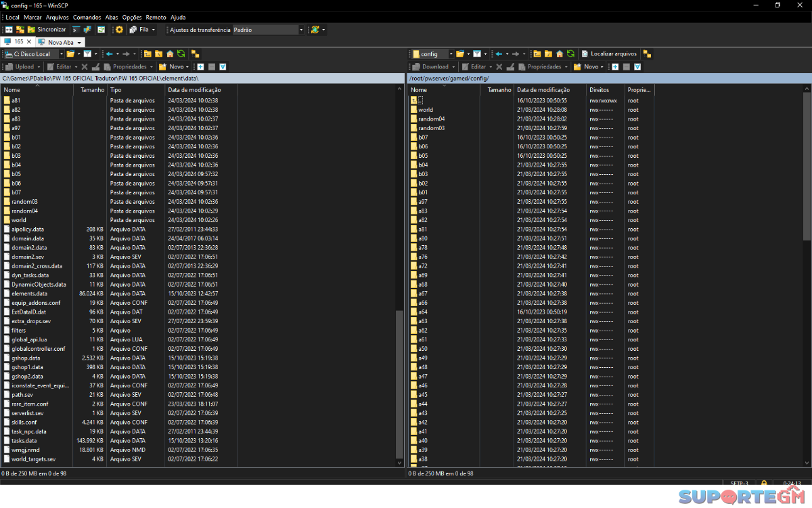
Task: Sort remote panel by Direitos column
Action: tap(606, 89)
